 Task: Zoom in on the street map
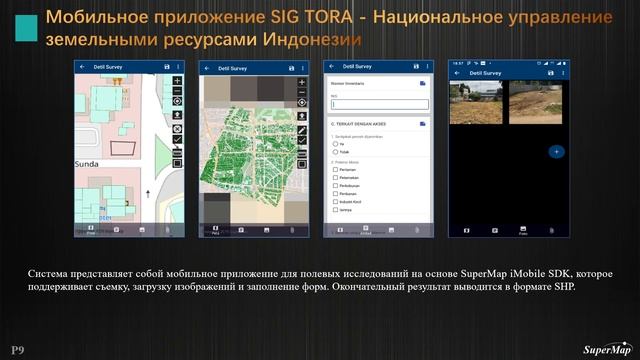[x=177, y=81]
